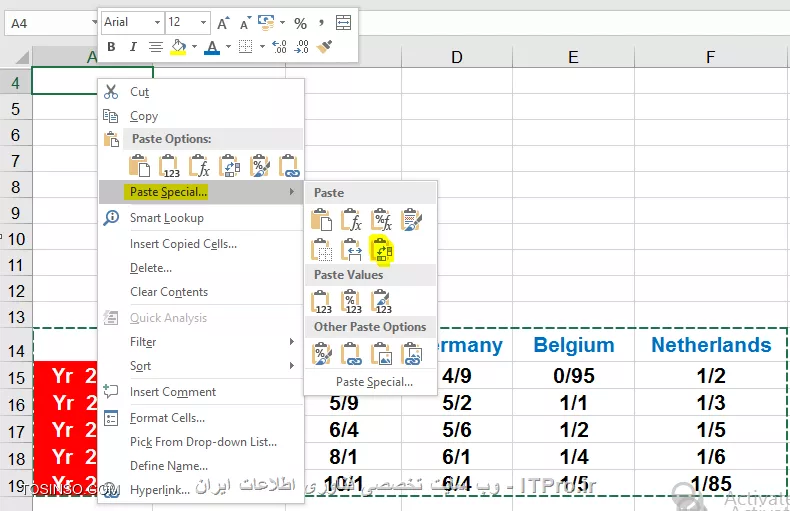Click Center align in mini toolbar
This screenshot has height=511, width=790.
156,47
